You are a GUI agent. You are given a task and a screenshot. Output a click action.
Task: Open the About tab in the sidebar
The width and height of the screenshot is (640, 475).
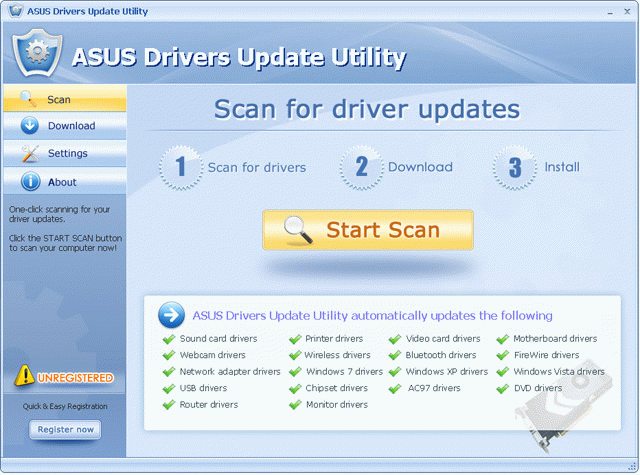[65, 182]
